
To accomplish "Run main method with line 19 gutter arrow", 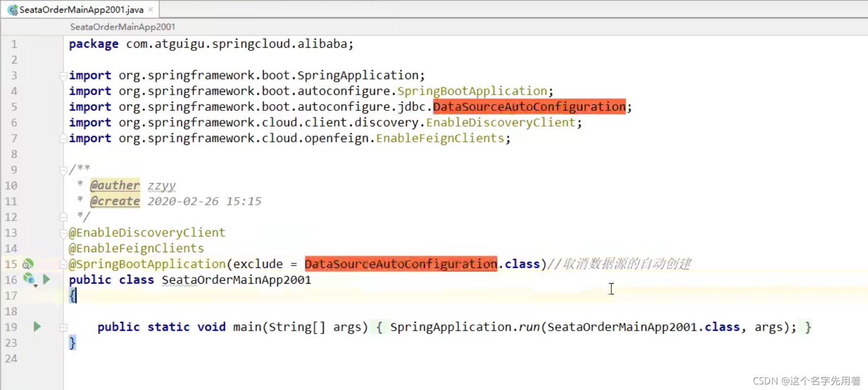I will (x=37, y=326).
